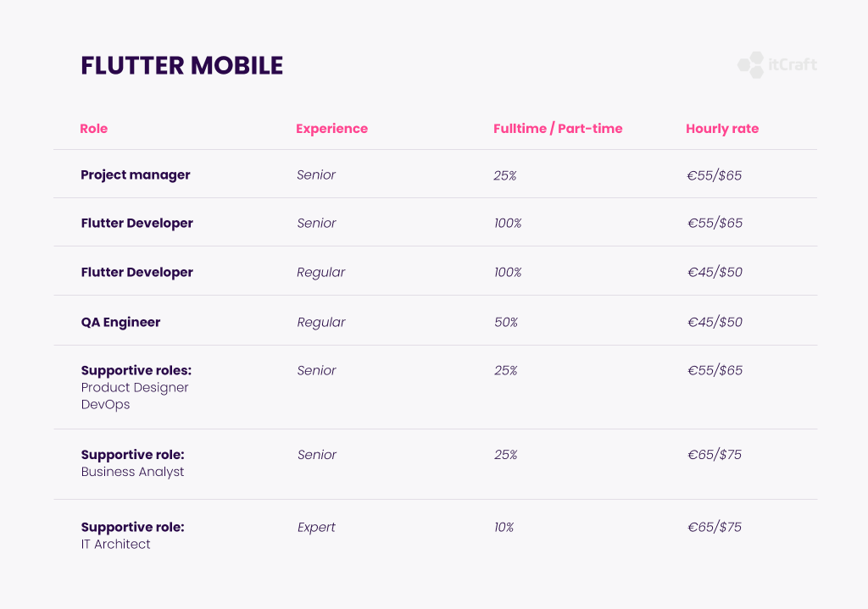Select the QA Engineer role

[120, 322]
